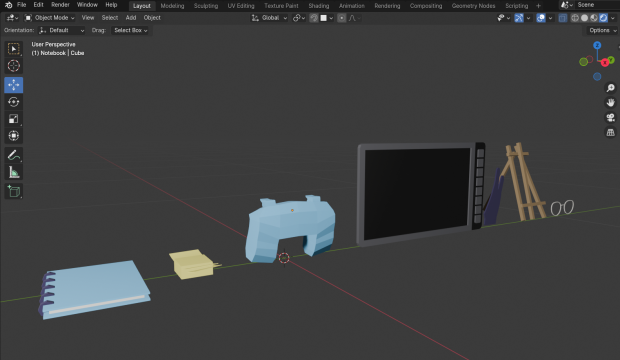Open object visibility filter dropdown

coord(503,18)
